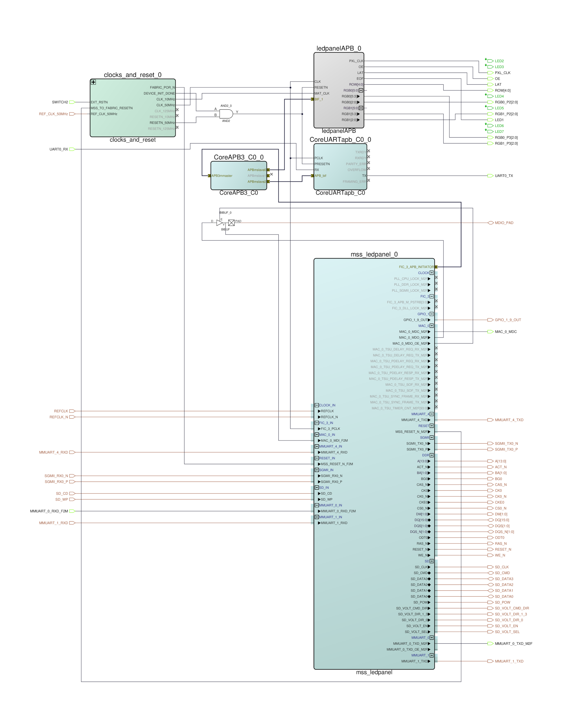Click the GPIO_1_9_OUT top-level port label
563x728 pixels.
tap(508, 320)
